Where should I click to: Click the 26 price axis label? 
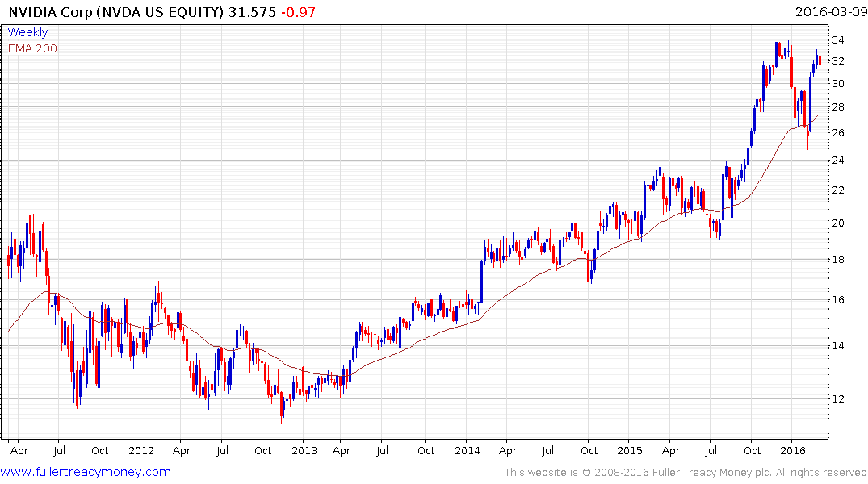coord(837,133)
